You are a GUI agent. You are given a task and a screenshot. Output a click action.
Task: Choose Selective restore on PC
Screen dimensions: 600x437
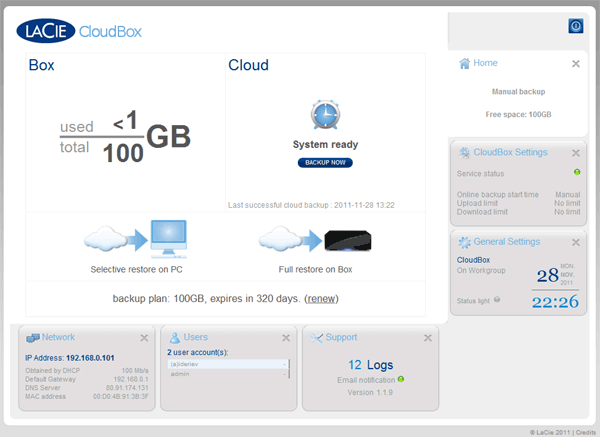(x=136, y=269)
